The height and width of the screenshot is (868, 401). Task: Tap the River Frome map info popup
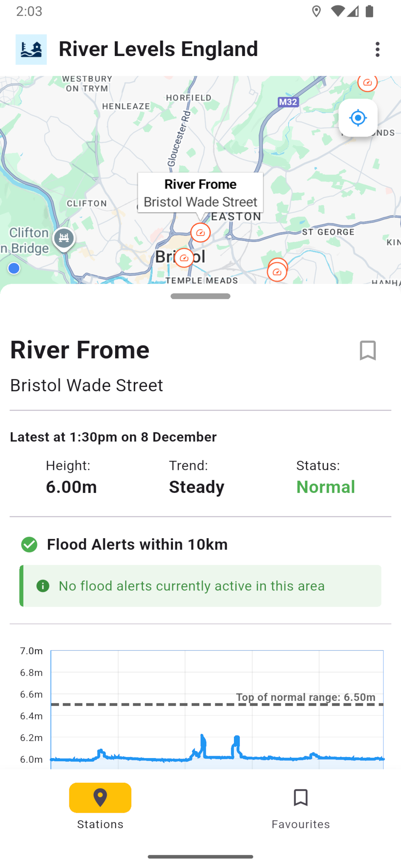tap(200, 193)
